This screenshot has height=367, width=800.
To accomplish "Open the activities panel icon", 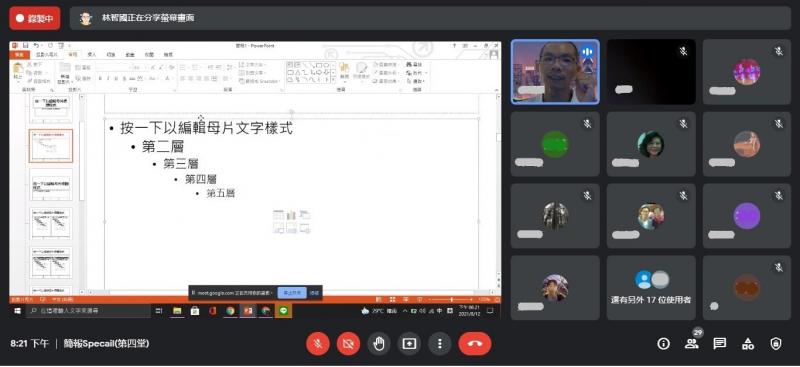I will (748, 344).
